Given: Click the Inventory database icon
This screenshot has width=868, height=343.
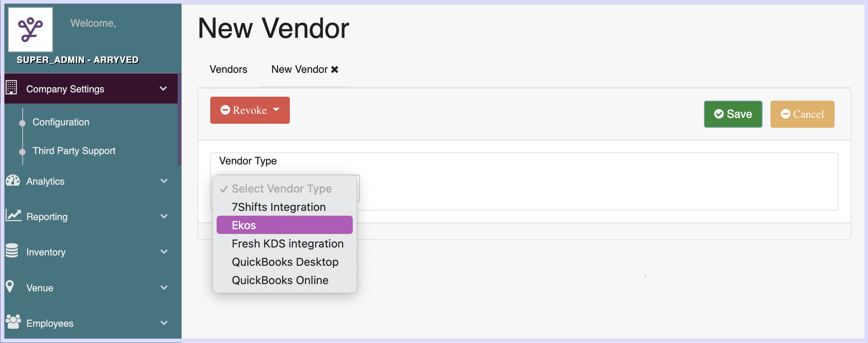Looking at the screenshot, I should [12, 250].
